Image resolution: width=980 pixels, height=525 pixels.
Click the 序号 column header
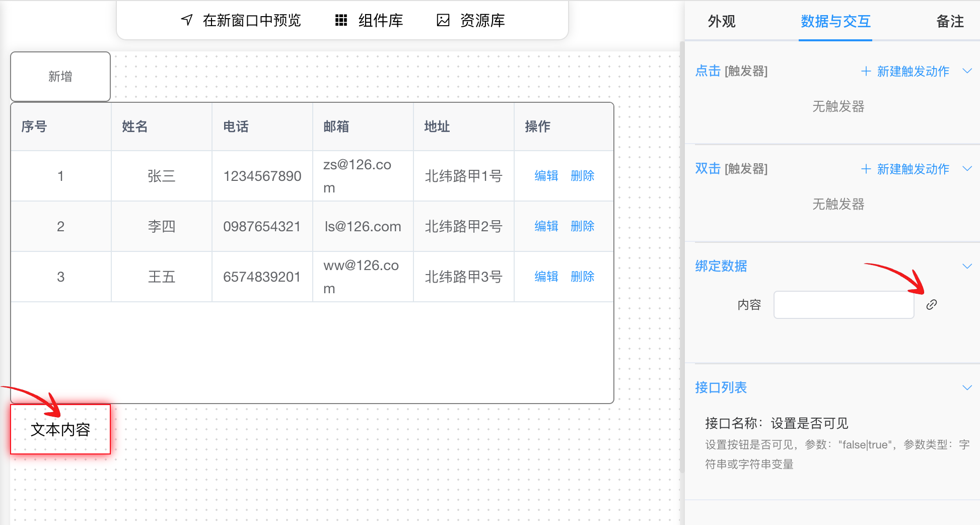coord(61,126)
